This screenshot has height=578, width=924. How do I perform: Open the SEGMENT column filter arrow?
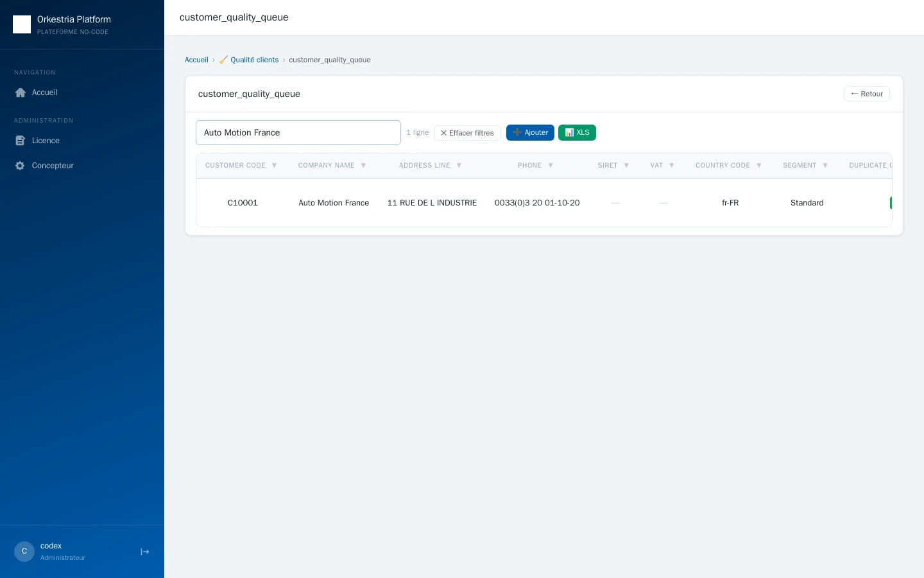(825, 166)
